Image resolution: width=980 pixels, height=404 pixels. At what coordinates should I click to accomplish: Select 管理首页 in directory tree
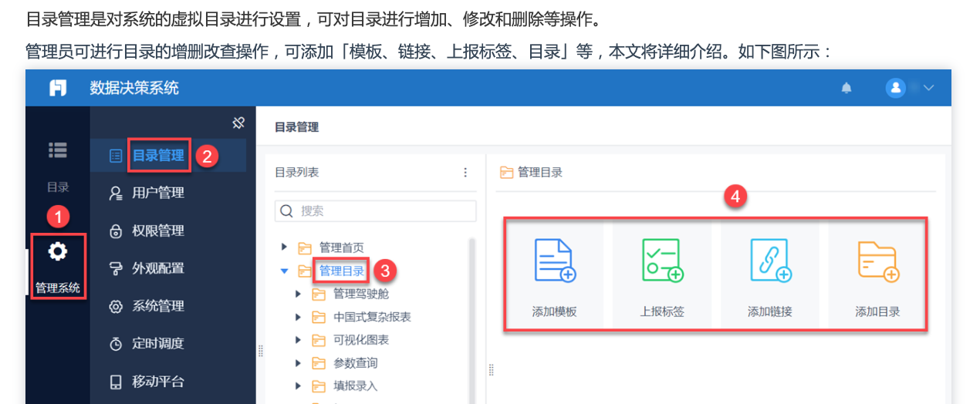point(342,247)
